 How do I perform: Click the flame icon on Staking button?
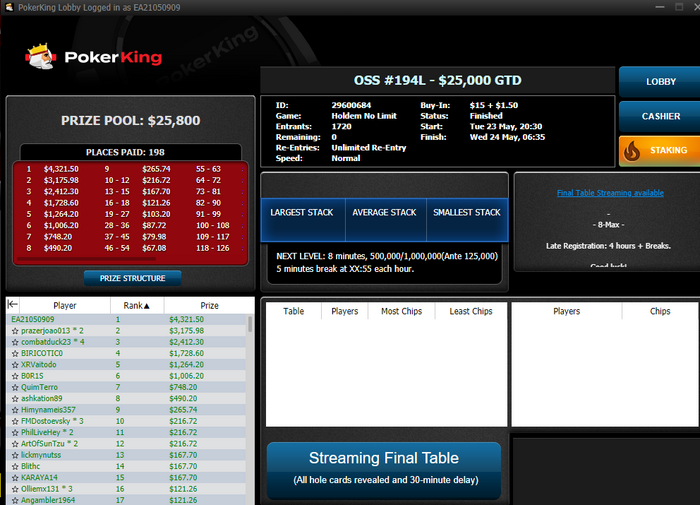632,151
